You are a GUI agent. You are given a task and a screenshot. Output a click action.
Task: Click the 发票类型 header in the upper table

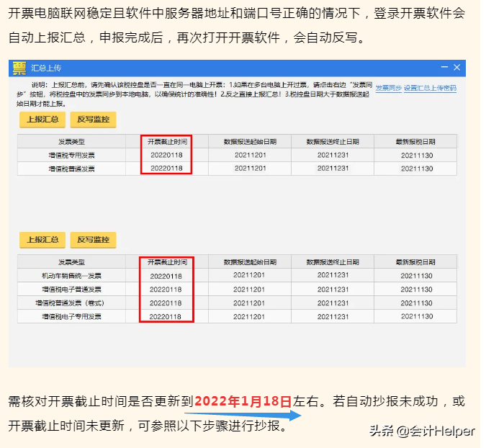71,142
